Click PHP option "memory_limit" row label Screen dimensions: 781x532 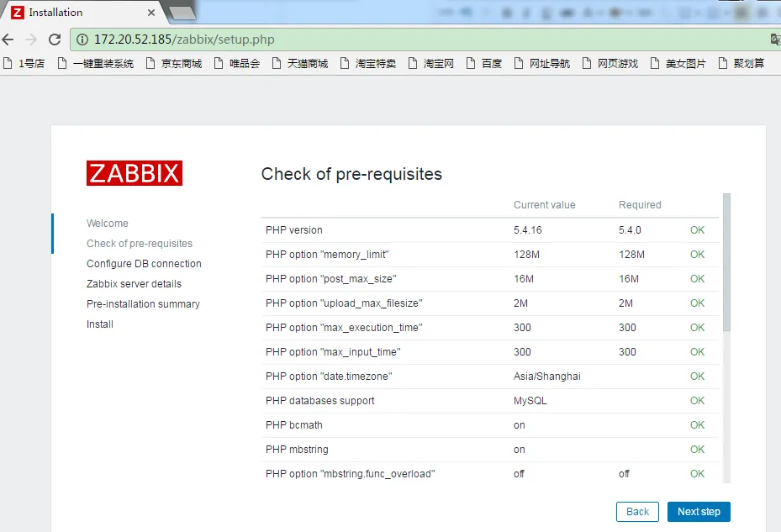[x=327, y=255]
